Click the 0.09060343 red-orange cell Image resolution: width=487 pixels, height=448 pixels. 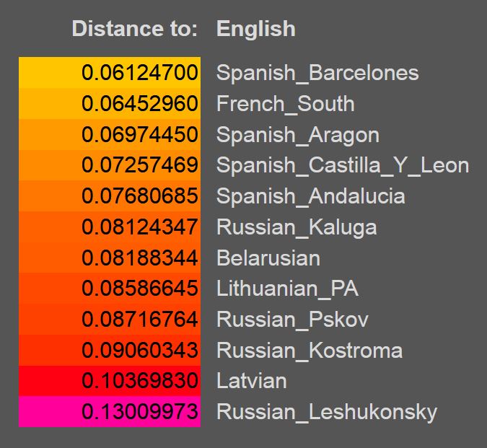(110, 350)
